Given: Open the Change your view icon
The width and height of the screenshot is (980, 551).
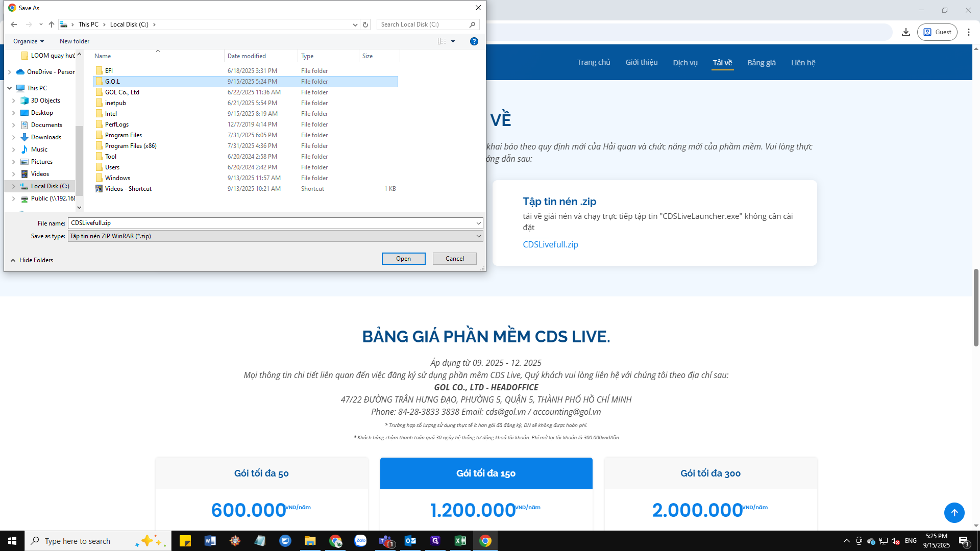Looking at the screenshot, I should (x=442, y=41).
